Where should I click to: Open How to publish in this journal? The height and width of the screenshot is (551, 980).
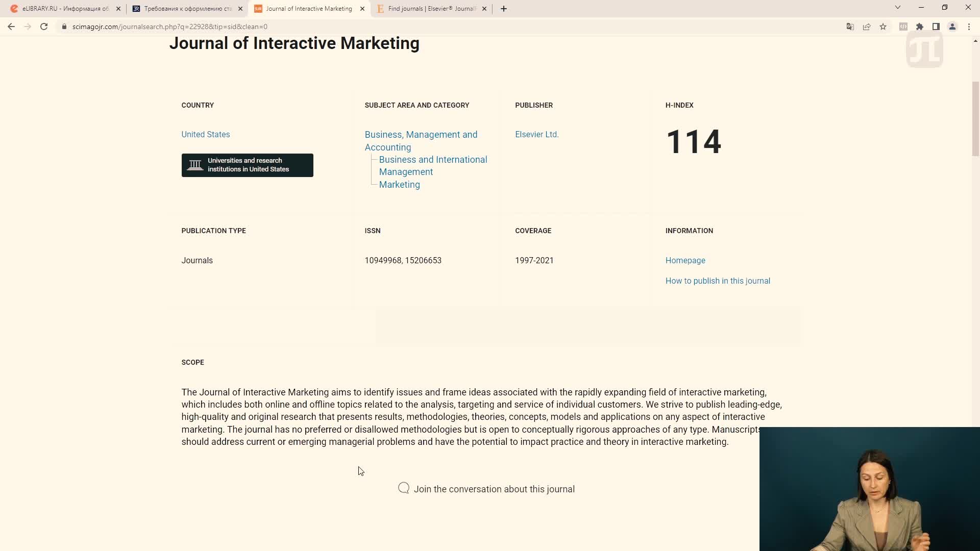tap(718, 281)
